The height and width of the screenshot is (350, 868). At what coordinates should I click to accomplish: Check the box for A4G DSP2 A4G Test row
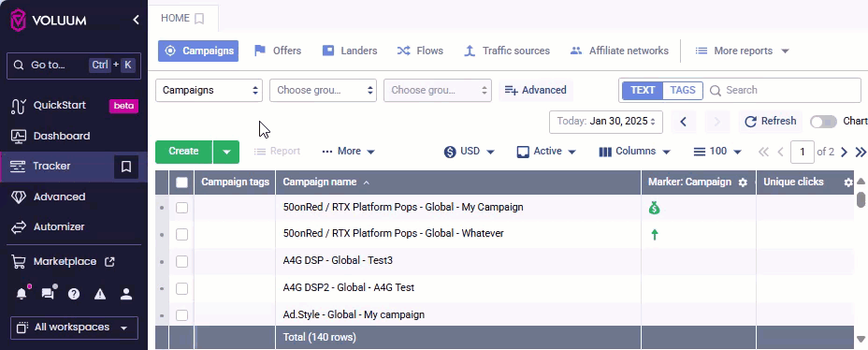[x=181, y=288]
